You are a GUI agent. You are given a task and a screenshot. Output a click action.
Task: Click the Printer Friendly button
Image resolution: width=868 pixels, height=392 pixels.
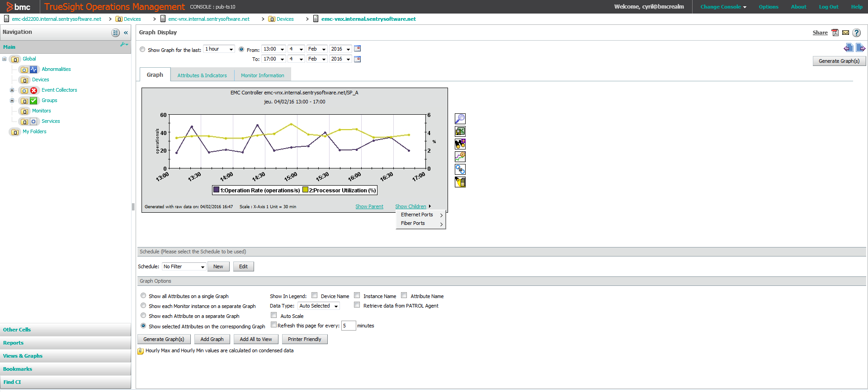tap(305, 339)
